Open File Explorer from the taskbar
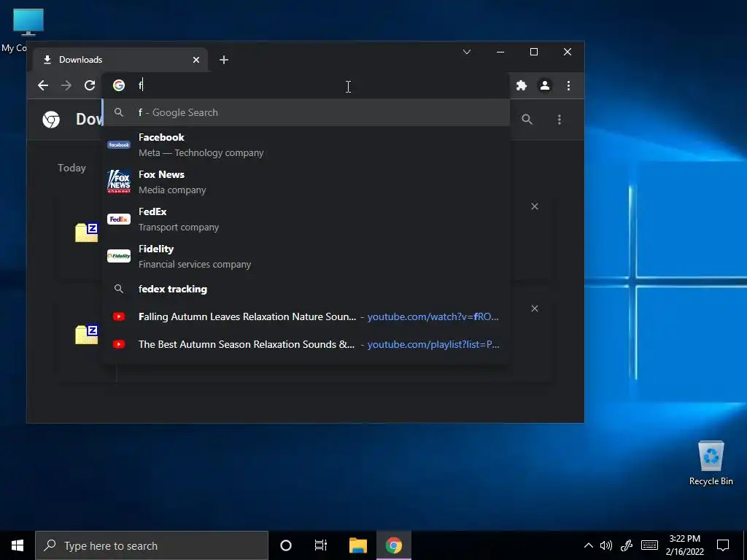Screen dimensions: 747x560 click(357, 545)
